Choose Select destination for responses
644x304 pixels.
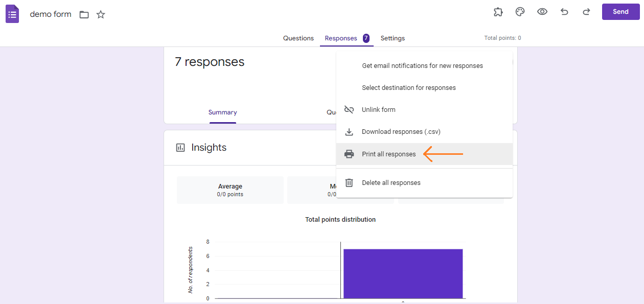pos(408,88)
